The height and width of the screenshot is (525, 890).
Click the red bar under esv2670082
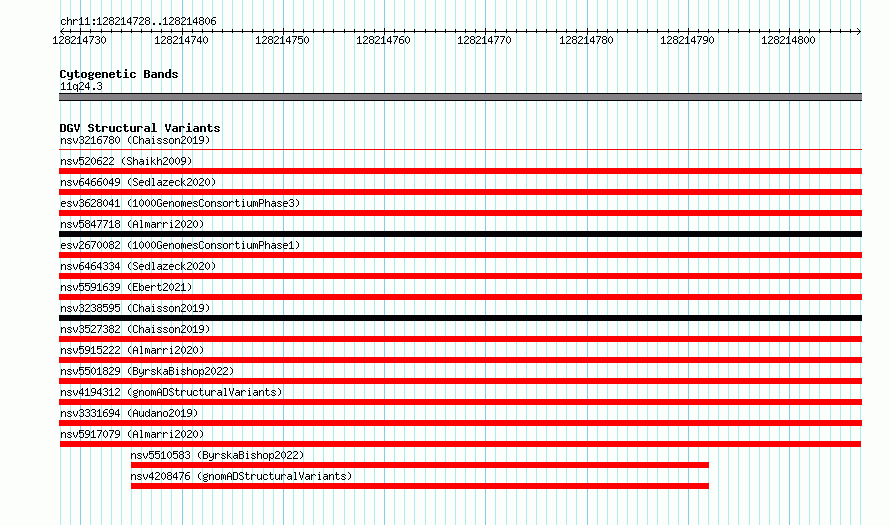(x=460, y=255)
